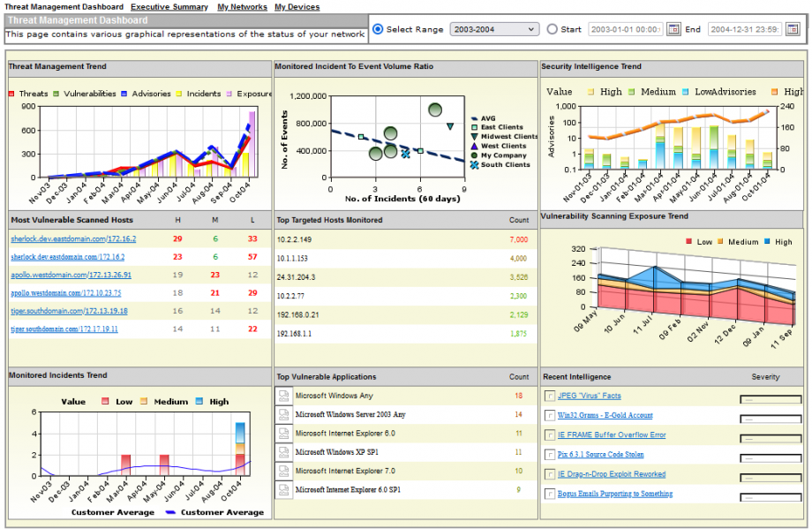
Task: Open the IE FRAME Buffer Overflow Error link
Action: [612, 435]
